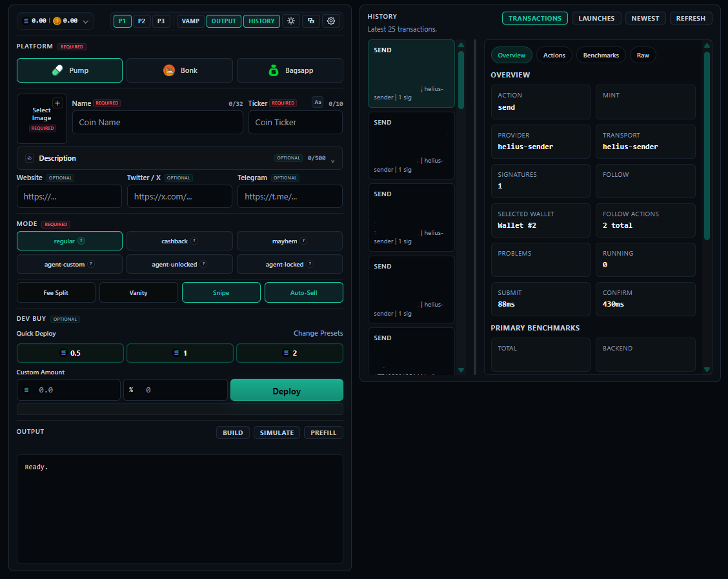Click the help icon on agent-locked mode

(310, 264)
